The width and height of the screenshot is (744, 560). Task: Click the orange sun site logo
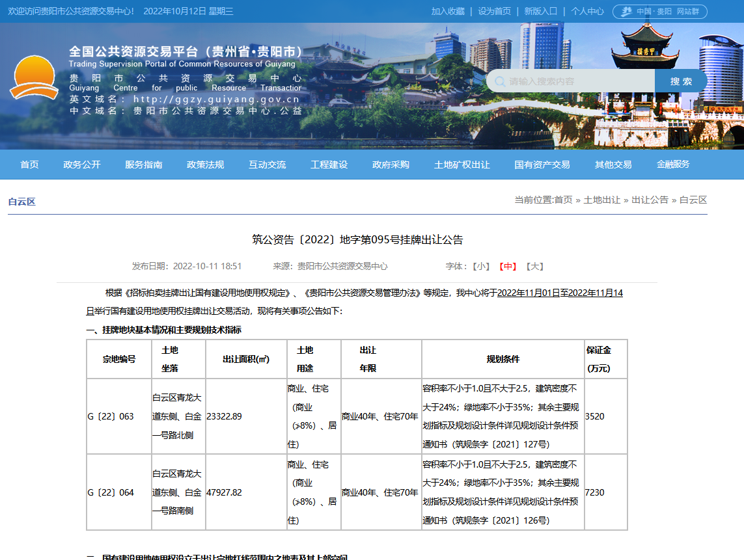34,78
